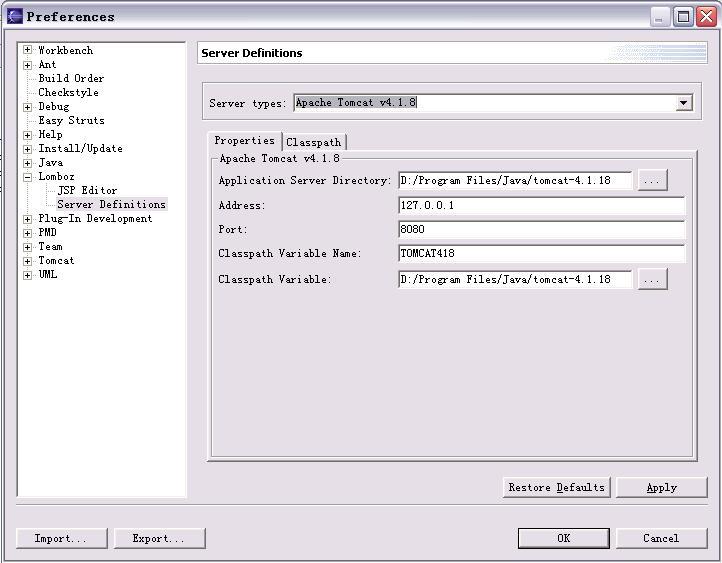This screenshot has height=563, width=722.
Task: Click the Export... button
Action: coord(159,538)
